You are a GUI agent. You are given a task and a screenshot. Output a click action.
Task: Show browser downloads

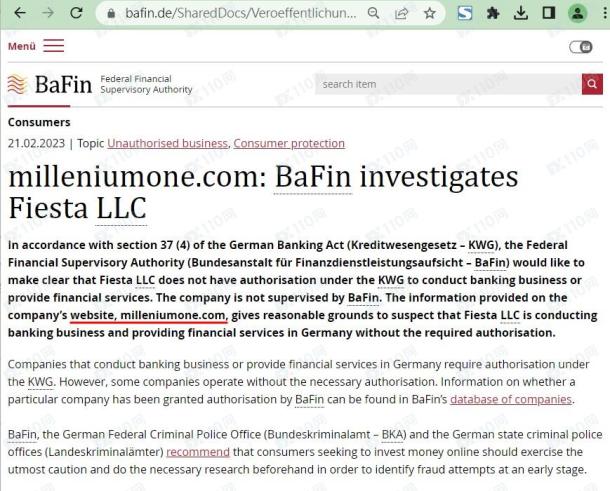click(x=521, y=14)
